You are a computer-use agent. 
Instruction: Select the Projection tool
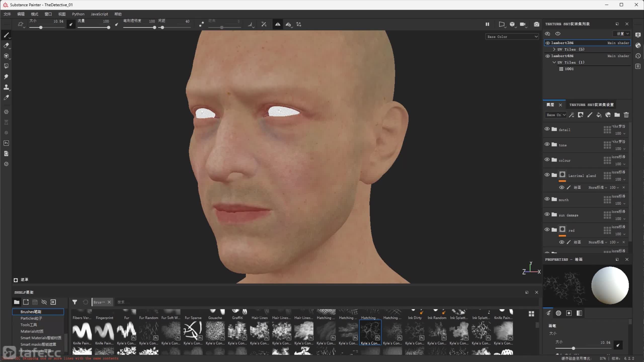coord(6,56)
